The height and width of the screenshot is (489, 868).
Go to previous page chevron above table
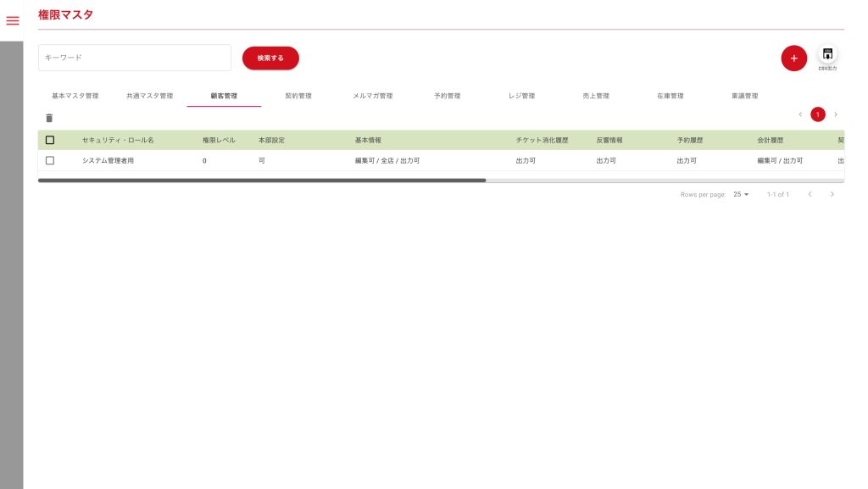pos(799,114)
